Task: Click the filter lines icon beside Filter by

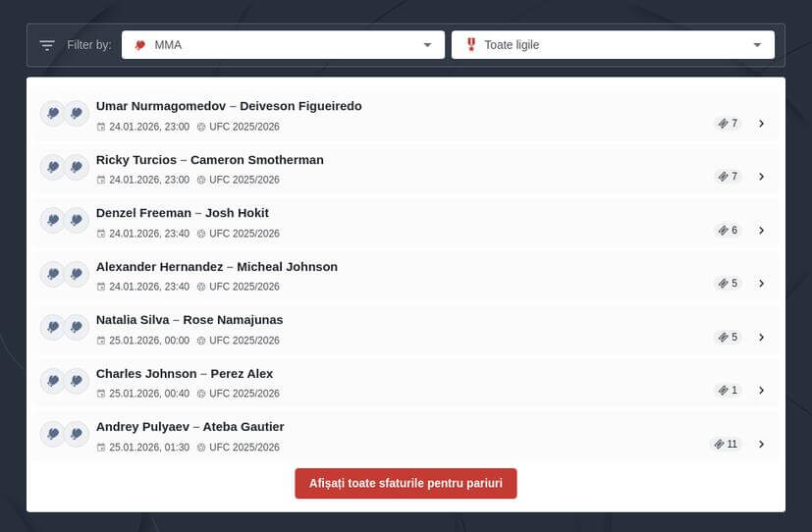Action: click(x=47, y=45)
